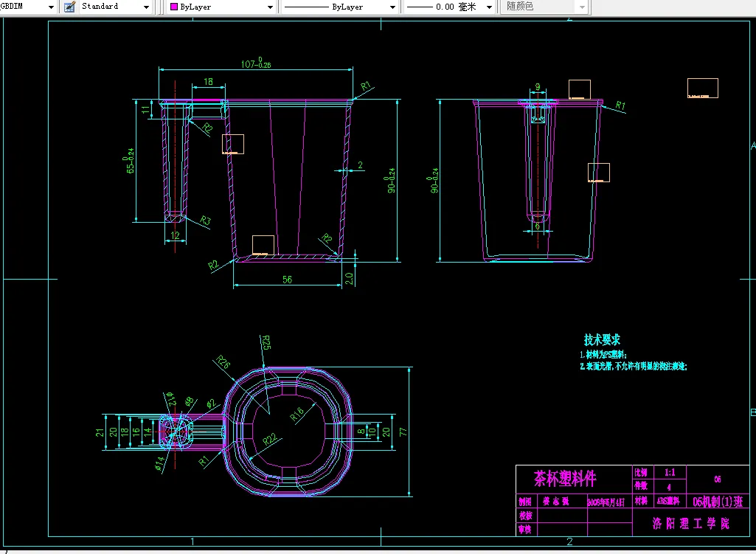Select the R3 handle bottom radius label
The image size is (756, 554).
point(205,221)
